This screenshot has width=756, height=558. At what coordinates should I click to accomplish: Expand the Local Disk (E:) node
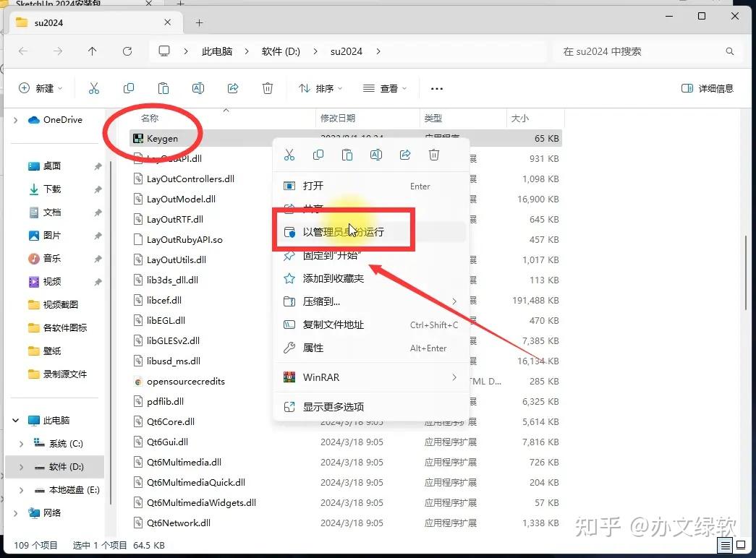(x=21, y=490)
